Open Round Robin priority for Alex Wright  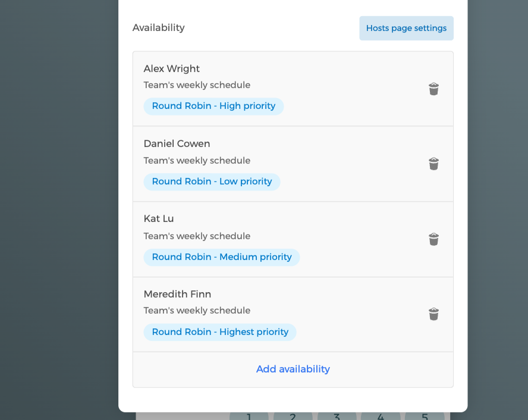pyautogui.click(x=213, y=106)
